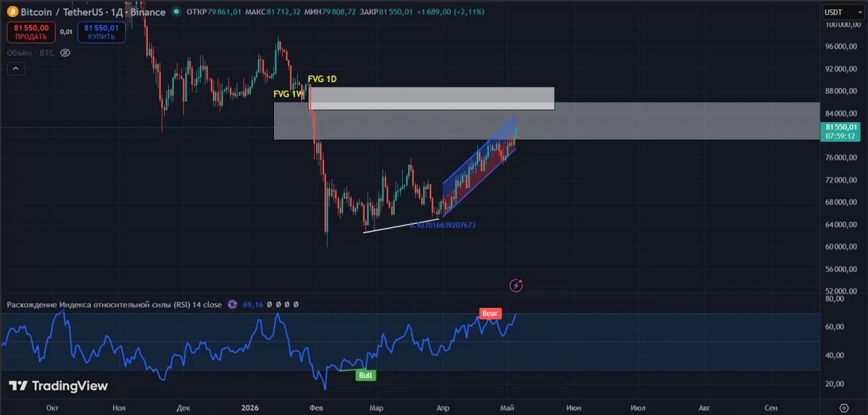The width and height of the screenshot is (868, 415).
Task: Click the Сен label on time axis
Action: (x=770, y=408)
